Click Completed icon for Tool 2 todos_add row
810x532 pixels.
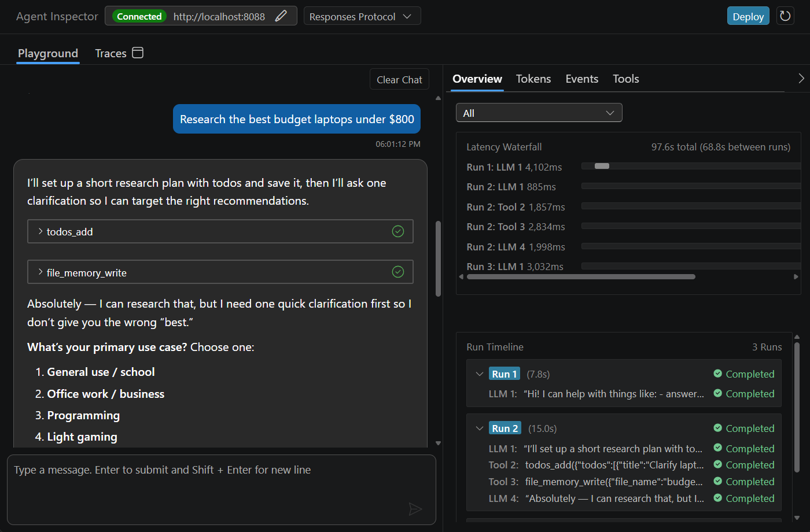718,464
